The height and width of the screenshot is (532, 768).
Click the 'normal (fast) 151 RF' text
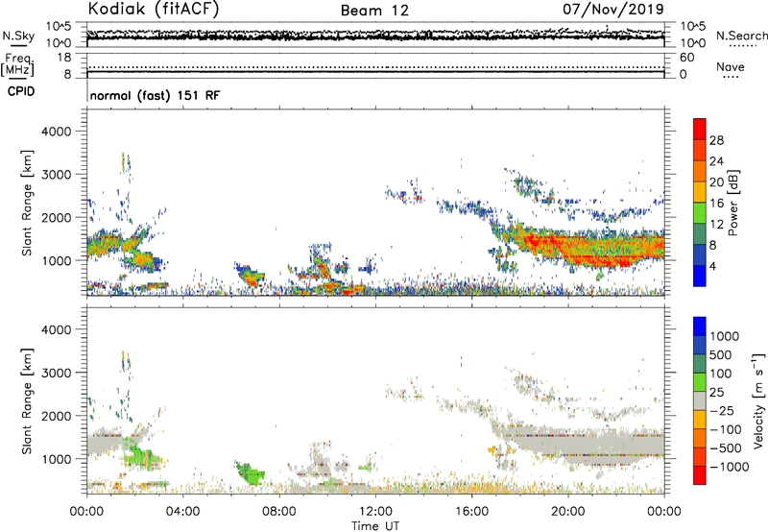click(x=155, y=95)
